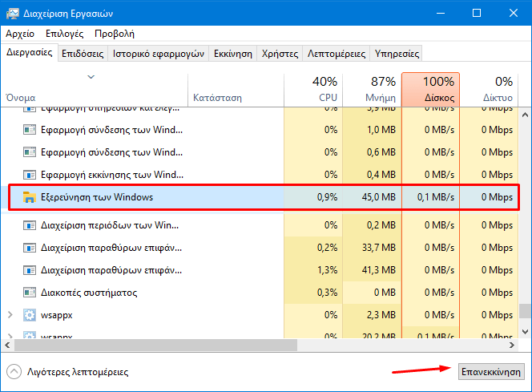Select the Διεργασίες tab
The image size is (532, 392).
(x=30, y=52)
